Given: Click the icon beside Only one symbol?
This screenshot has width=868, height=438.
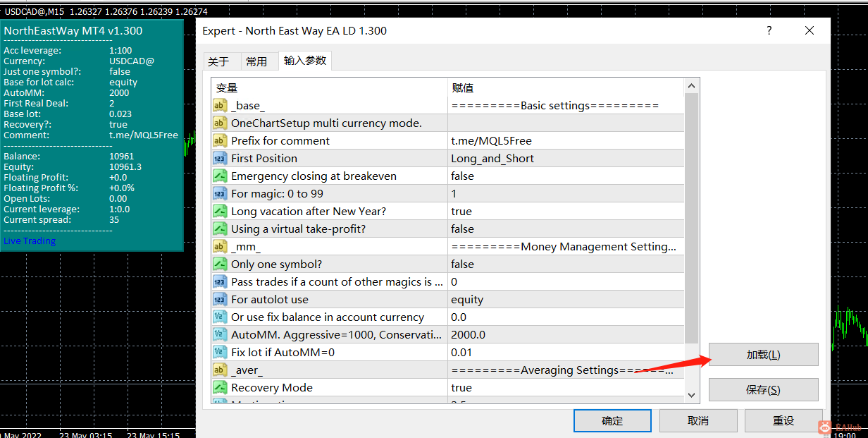Looking at the screenshot, I should [x=220, y=264].
